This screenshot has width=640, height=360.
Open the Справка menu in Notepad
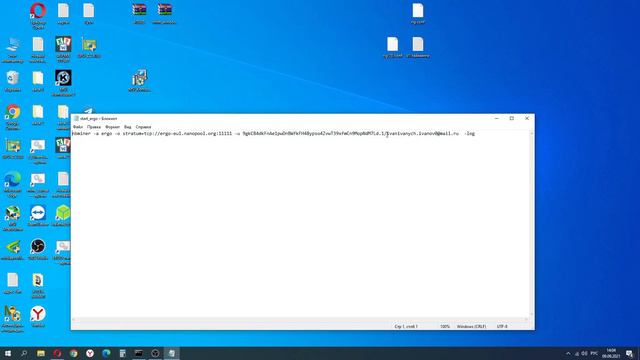point(143,127)
